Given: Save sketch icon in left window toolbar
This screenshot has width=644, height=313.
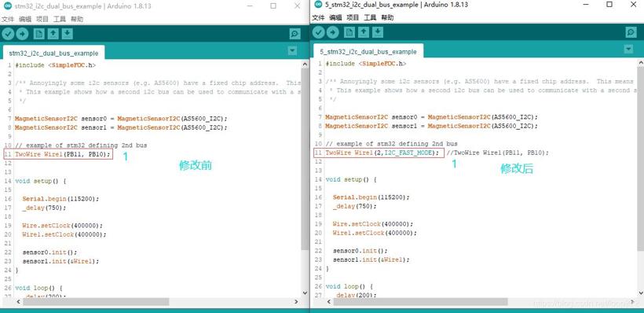Looking at the screenshot, I should click(68, 34).
